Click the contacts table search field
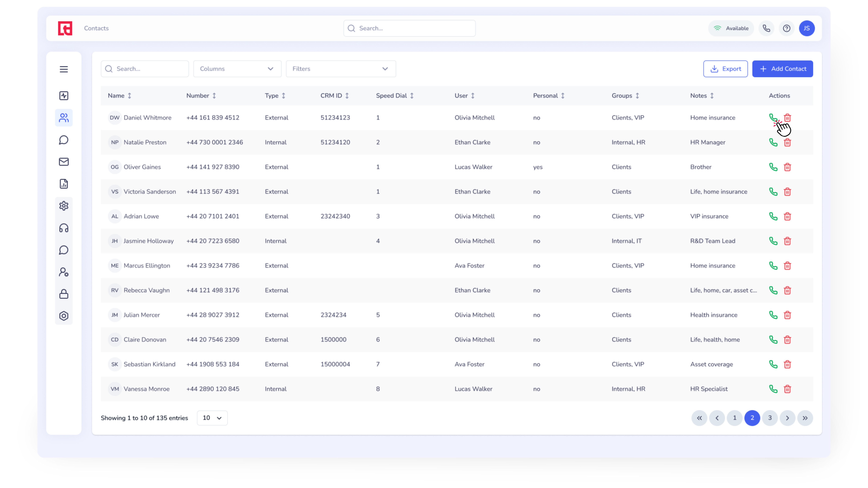 pyautogui.click(x=145, y=69)
